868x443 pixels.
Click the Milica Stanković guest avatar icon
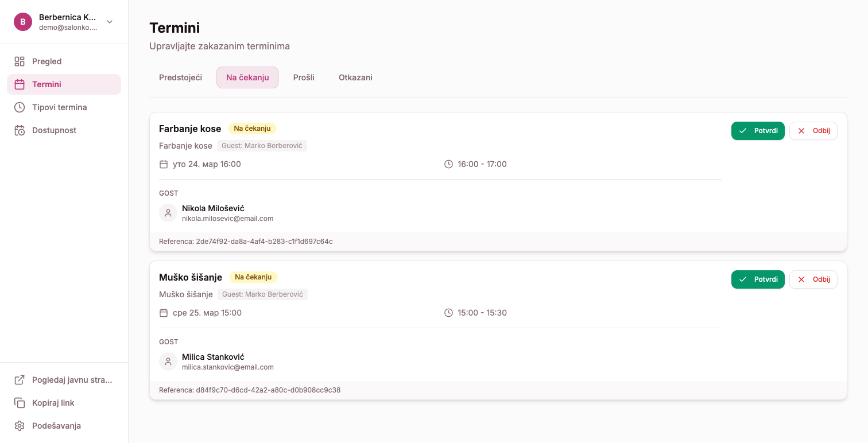coord(168,362)
